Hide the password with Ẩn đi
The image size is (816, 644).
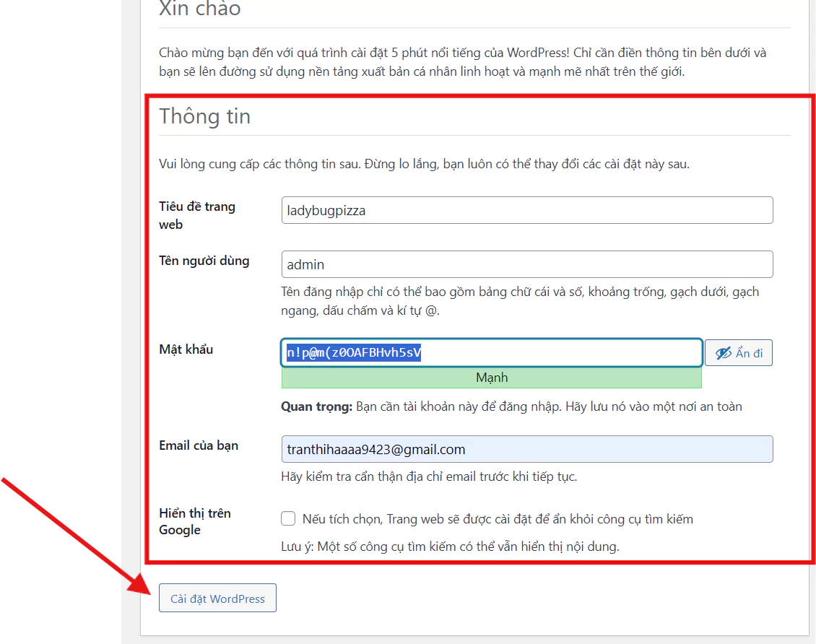[739, 353]
